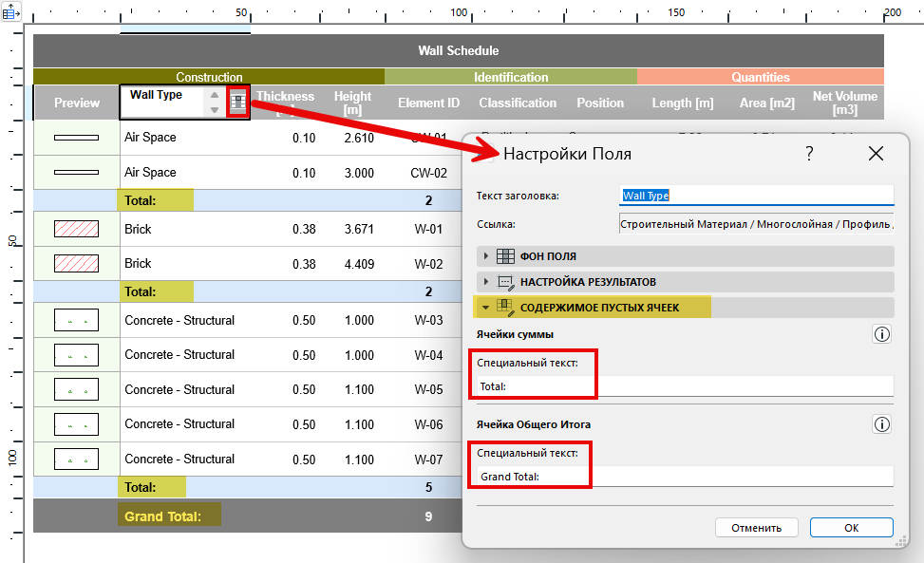
Task: Click the Preview column header
Action: [77, 103]
